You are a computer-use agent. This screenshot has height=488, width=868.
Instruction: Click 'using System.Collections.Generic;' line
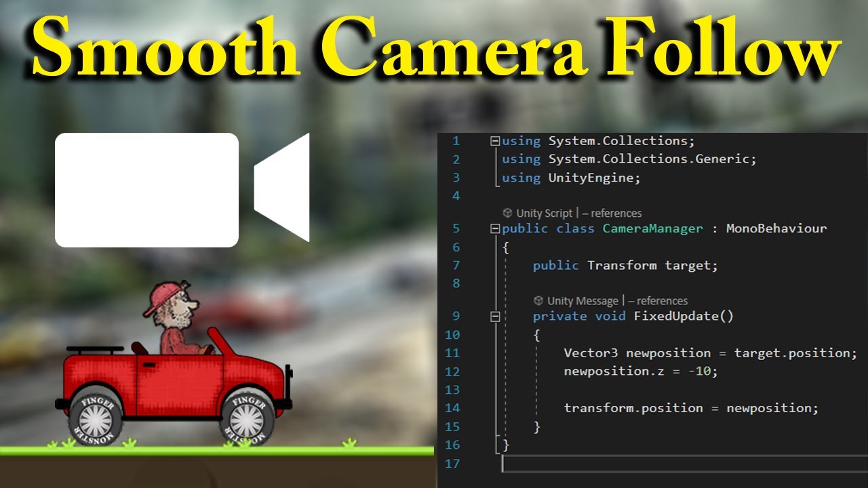(629, 159)
